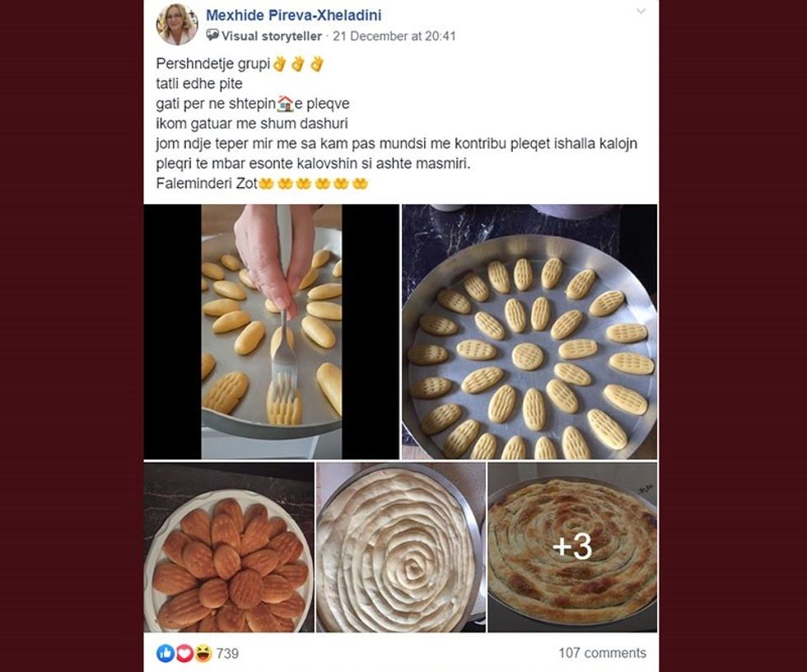807x672 pixels.
Task: Open Mexhide's profile picture
Action: tap(176, 25)
